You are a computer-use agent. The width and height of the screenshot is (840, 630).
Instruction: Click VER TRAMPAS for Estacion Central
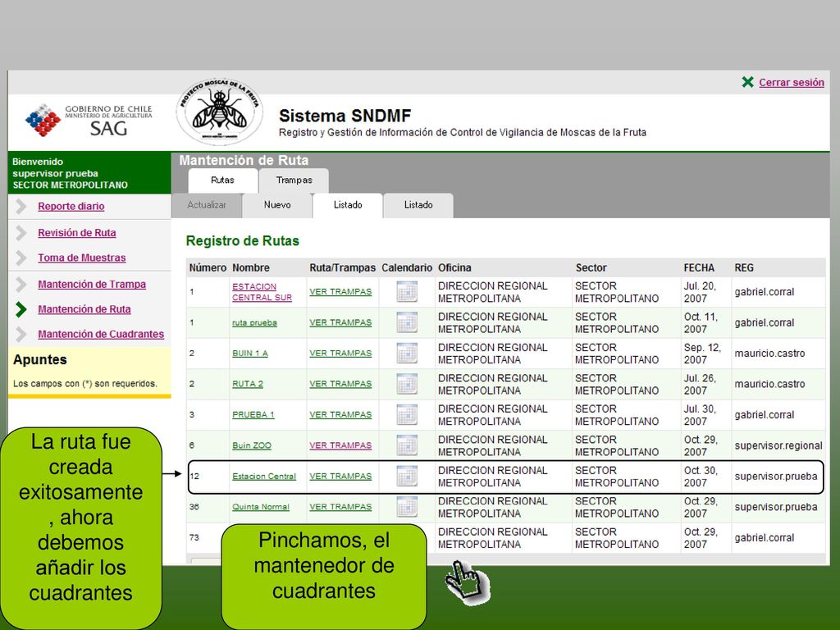tap(340, 476)
